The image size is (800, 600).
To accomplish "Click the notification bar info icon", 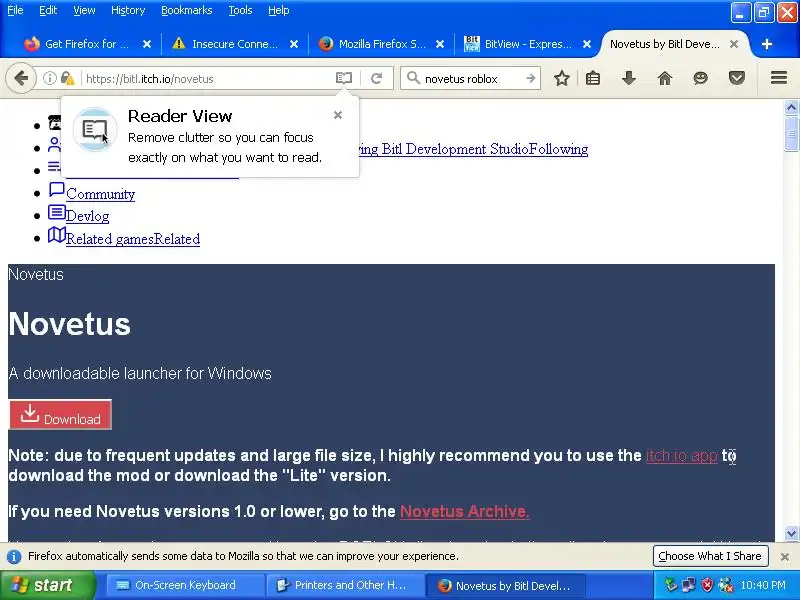I will point(14,557).
